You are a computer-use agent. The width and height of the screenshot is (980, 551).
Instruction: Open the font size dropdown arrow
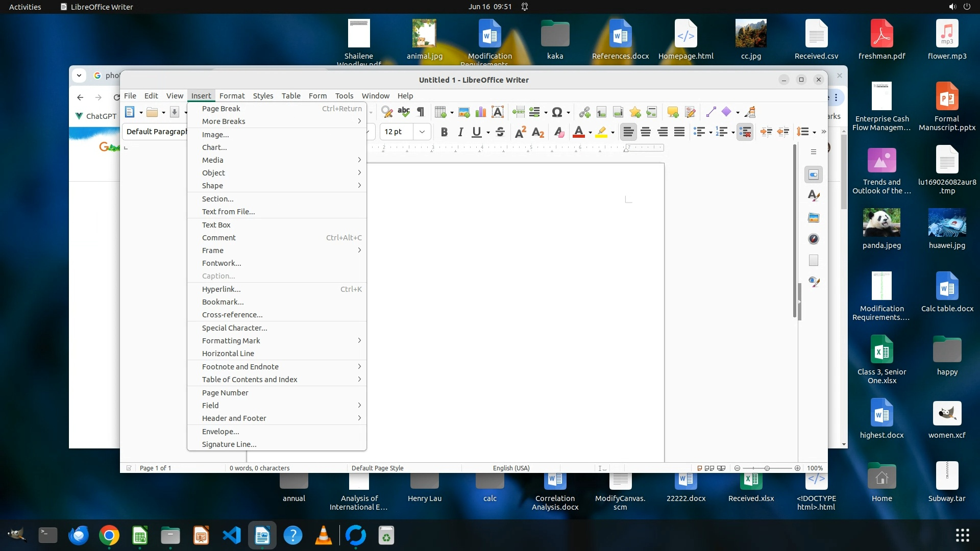click(422, 132)
